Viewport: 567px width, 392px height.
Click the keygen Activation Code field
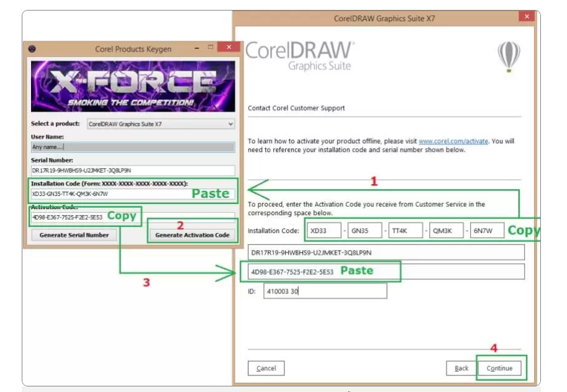133,217
